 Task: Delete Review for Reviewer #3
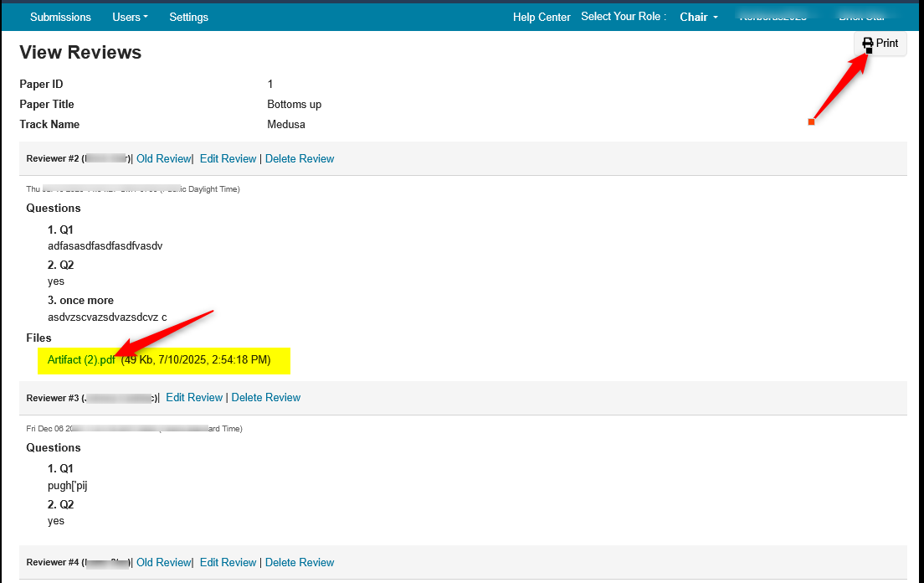[266, 397]
